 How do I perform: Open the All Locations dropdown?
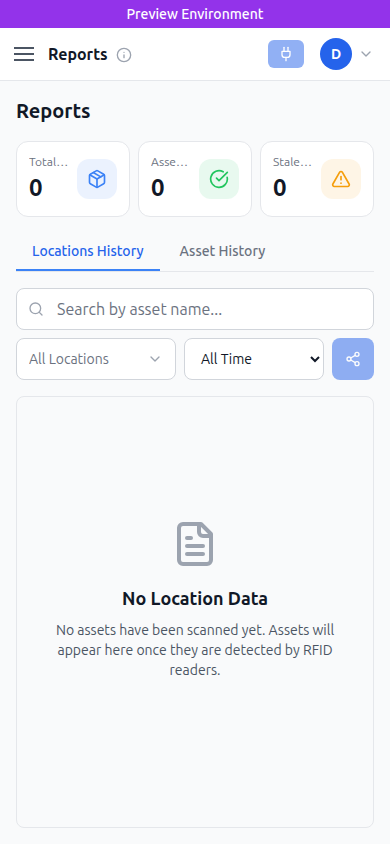pyautogui.click(x=96, y=359)
